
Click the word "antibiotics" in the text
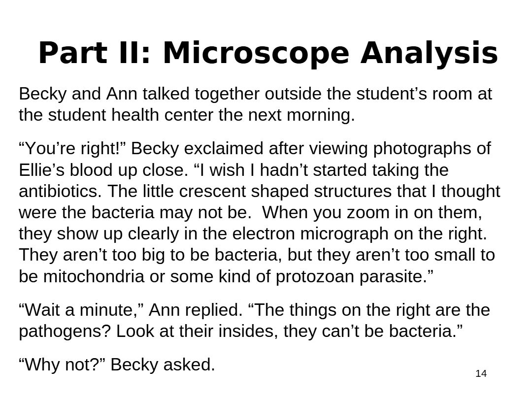click(60, 191)
